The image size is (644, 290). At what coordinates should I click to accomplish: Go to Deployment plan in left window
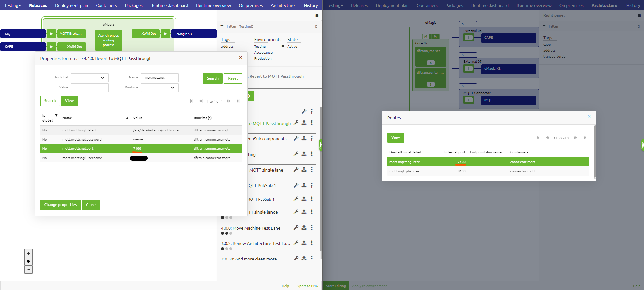(71, 5)
